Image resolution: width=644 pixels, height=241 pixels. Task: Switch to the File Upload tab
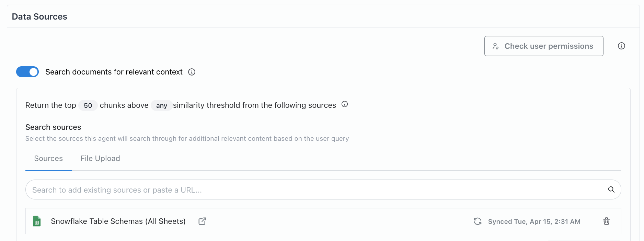click(x=100, y=159)
